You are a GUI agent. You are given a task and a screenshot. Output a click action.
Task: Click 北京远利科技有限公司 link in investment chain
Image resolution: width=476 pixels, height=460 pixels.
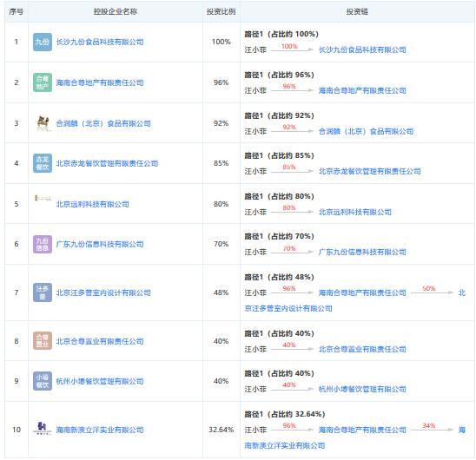[x=355, y=212]
